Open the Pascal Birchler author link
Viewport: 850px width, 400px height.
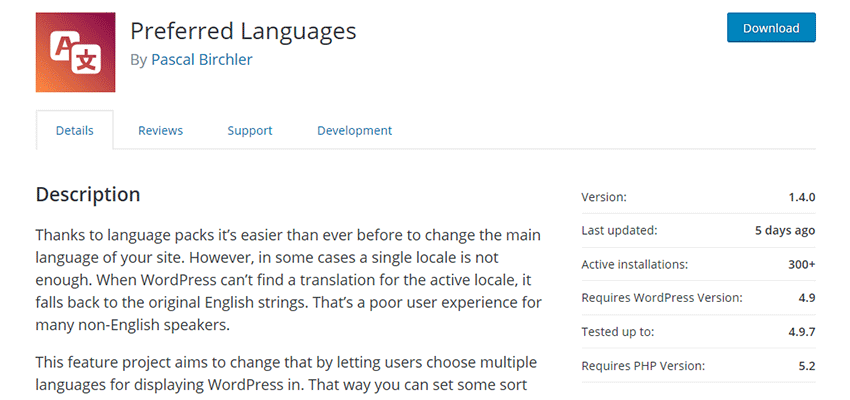click(201, 60)
